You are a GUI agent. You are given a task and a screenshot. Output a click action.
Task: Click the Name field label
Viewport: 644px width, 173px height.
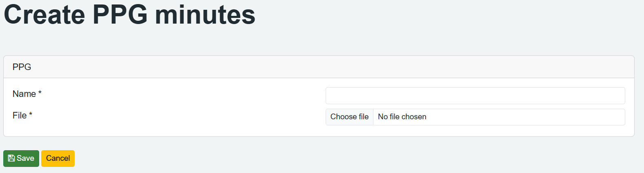click(24, 94)
